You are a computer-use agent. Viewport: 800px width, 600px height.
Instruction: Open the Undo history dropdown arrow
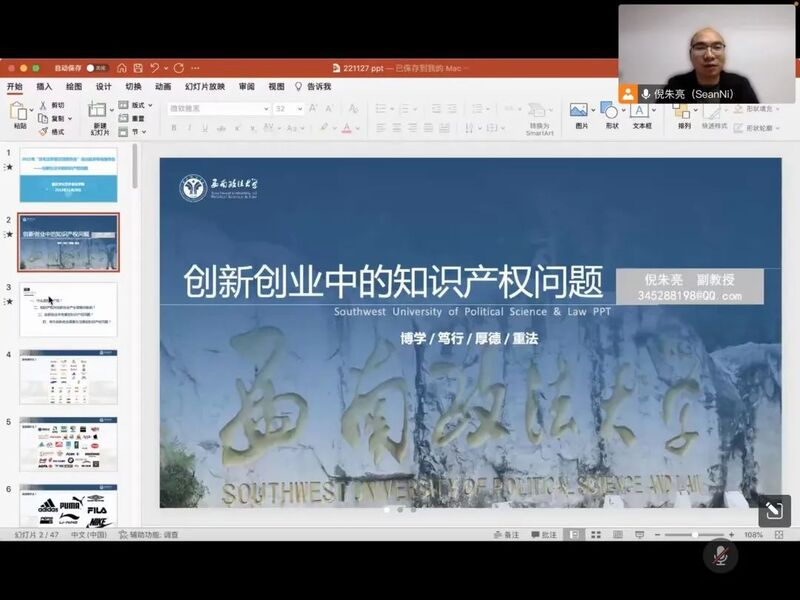[166, 68]
